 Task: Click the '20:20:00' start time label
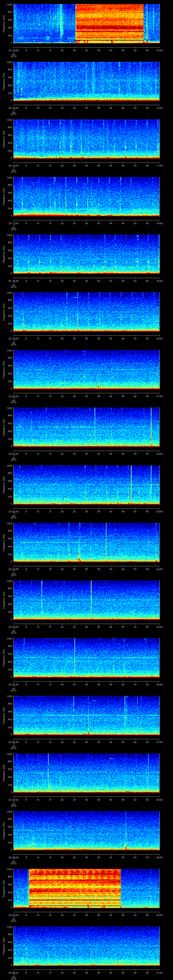coord(13,396)
